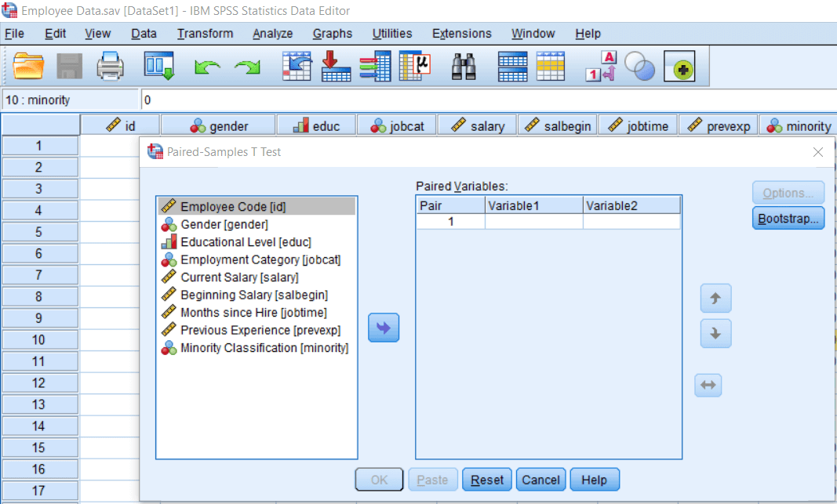Move pair down with down arrow
The height and width of the screenshot is (504, 837).
click(x=716, y=334)
